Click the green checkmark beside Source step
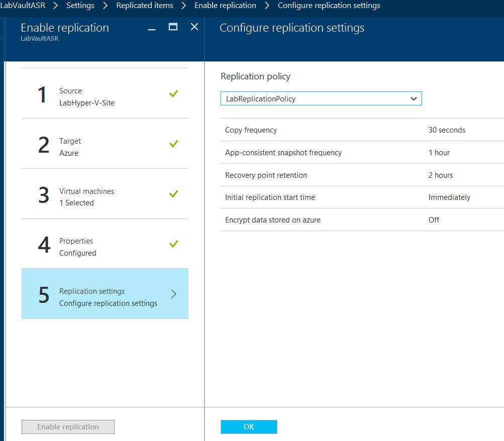The width and height of the screenshot is (504, 441). coord(174,93)
